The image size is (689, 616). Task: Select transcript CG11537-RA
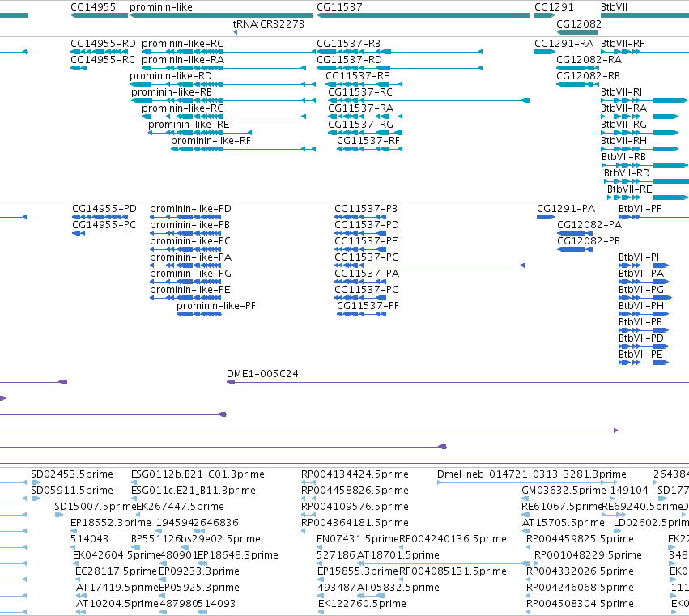pyautogui.click(x=361, y=108)
